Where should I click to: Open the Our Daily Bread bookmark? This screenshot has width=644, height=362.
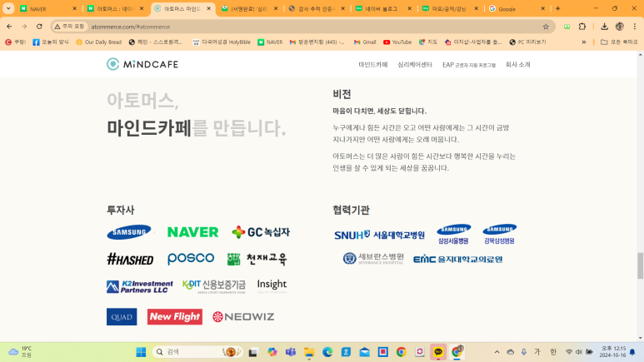point(98,42)
